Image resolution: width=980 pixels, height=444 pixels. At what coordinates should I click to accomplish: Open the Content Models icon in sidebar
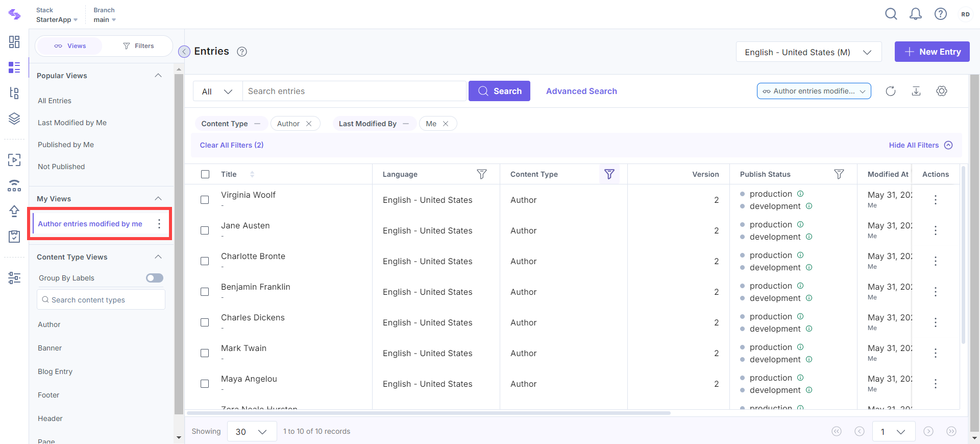point(14,93)
